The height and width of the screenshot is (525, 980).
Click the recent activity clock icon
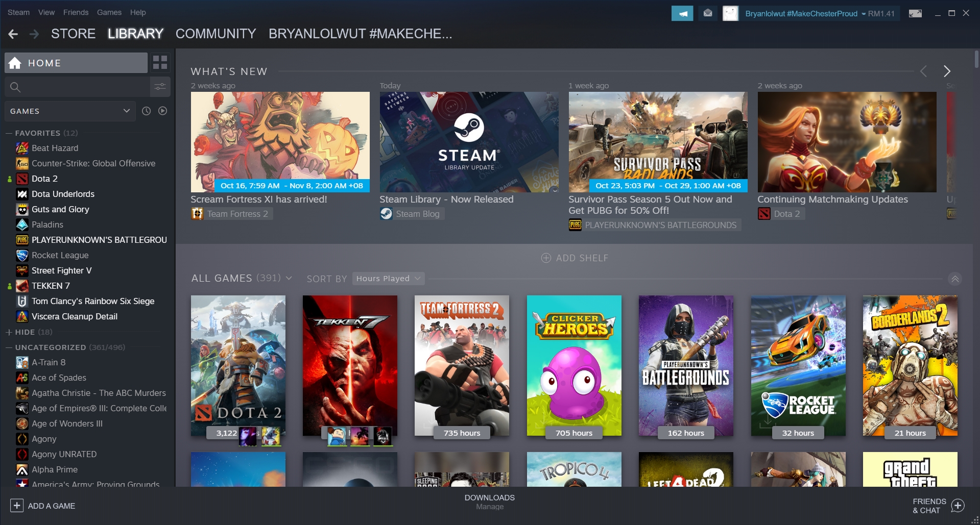[x=146, y=111]
